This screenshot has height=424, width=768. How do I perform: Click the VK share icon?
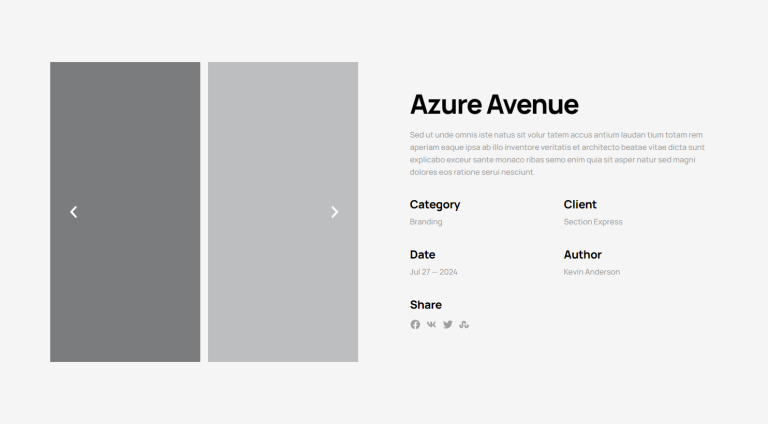point(431,324)
